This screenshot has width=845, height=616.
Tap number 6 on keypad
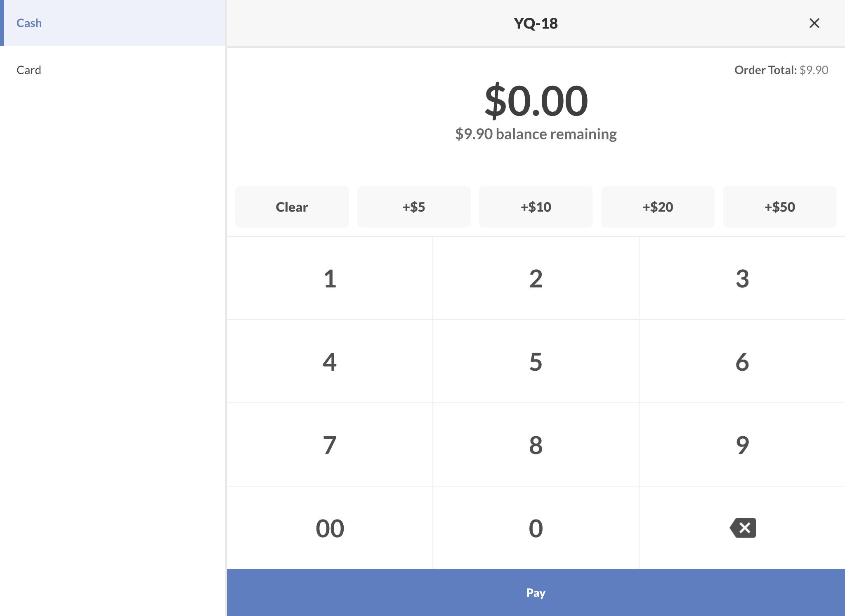pyautogui.click(x=742, y=362)
